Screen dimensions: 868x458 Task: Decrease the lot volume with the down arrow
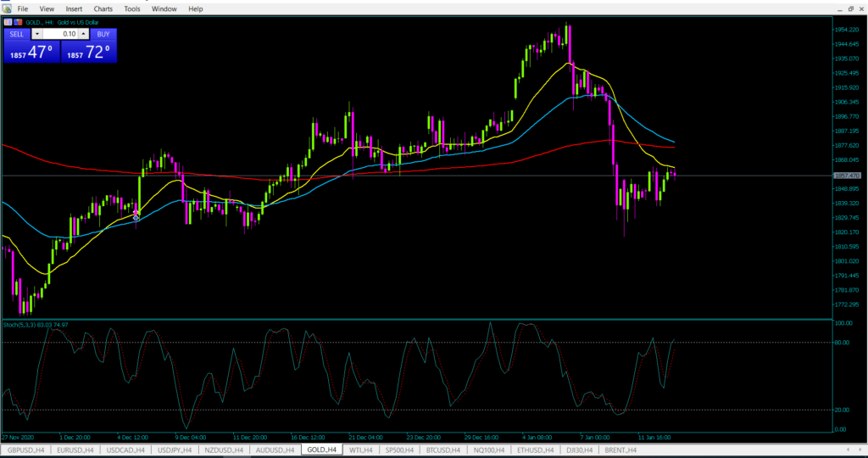36,34
